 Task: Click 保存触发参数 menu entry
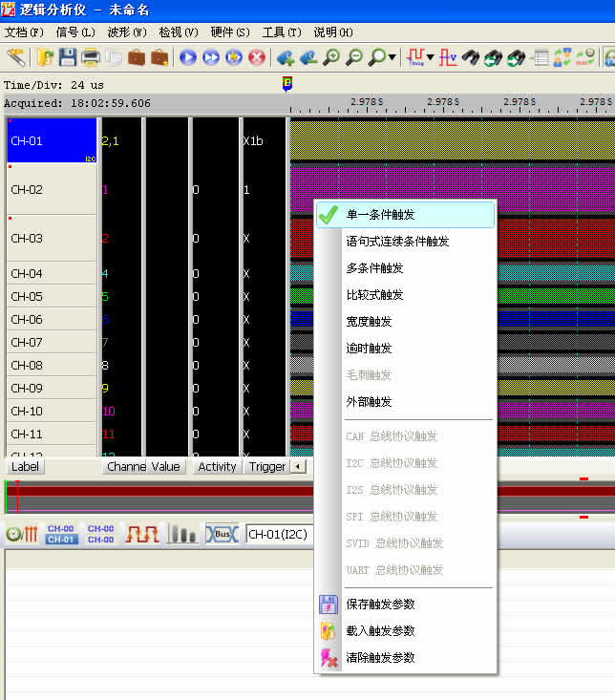[x=406, y=605]
